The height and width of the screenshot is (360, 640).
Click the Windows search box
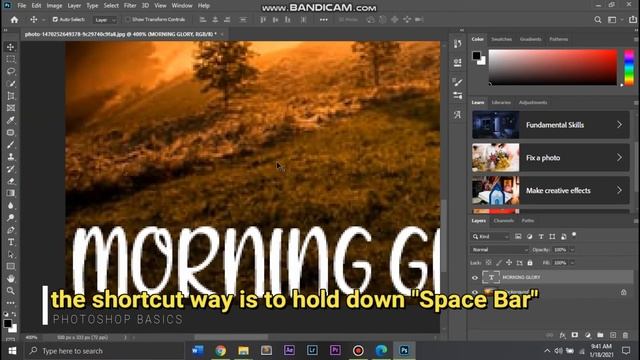105,351
